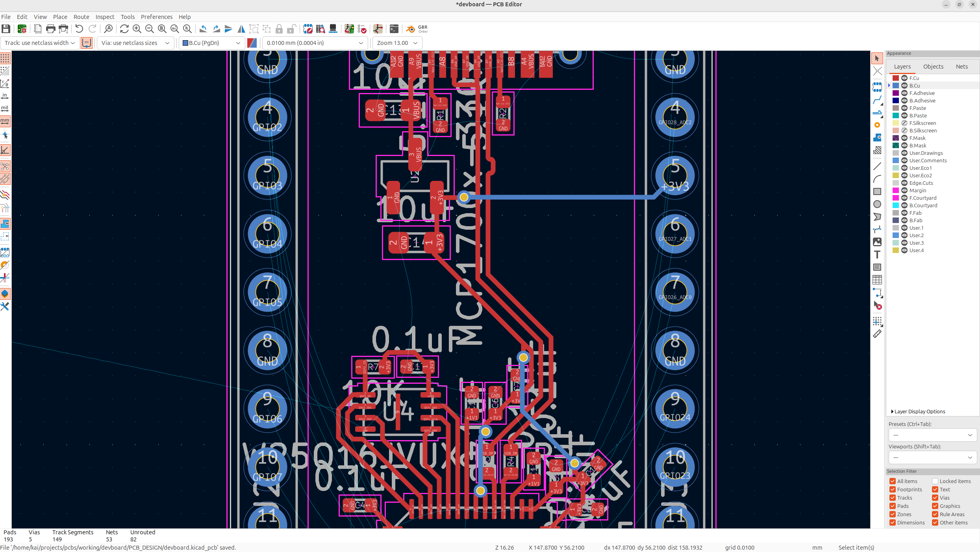Expand Layer Display Options
Screen dimensions: 980x552
click(x=919, y=411)
